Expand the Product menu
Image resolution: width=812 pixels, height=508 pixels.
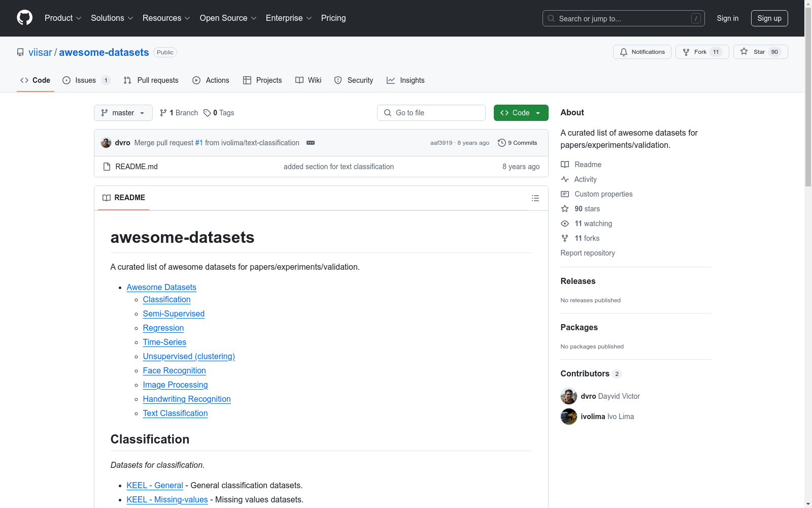click(x=63, y=18)
